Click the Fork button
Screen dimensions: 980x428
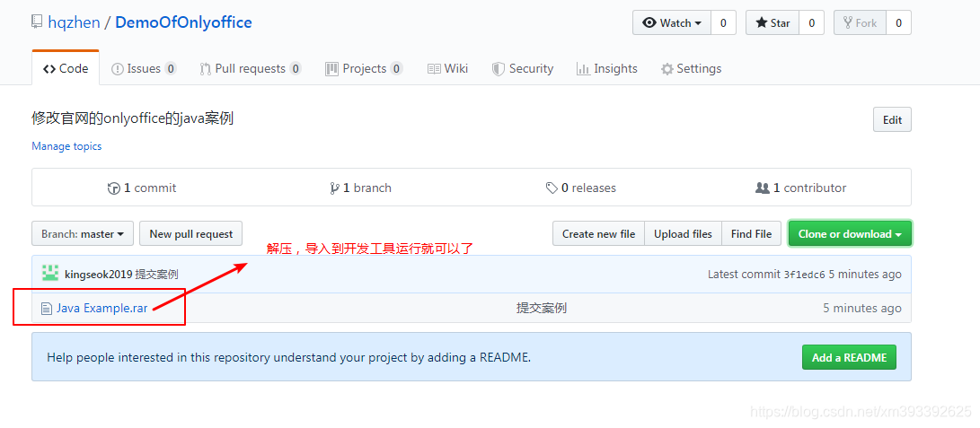click(860, 23)
